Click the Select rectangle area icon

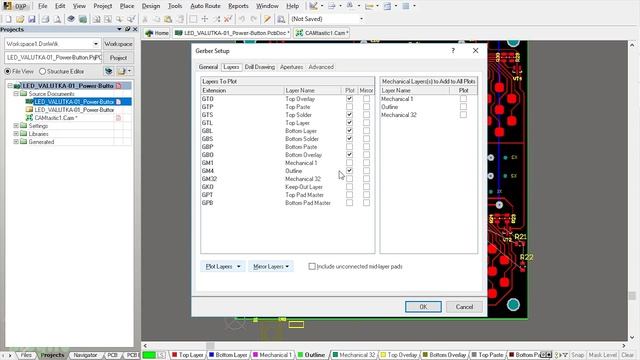pyautogui.click(x=193, y=19)
